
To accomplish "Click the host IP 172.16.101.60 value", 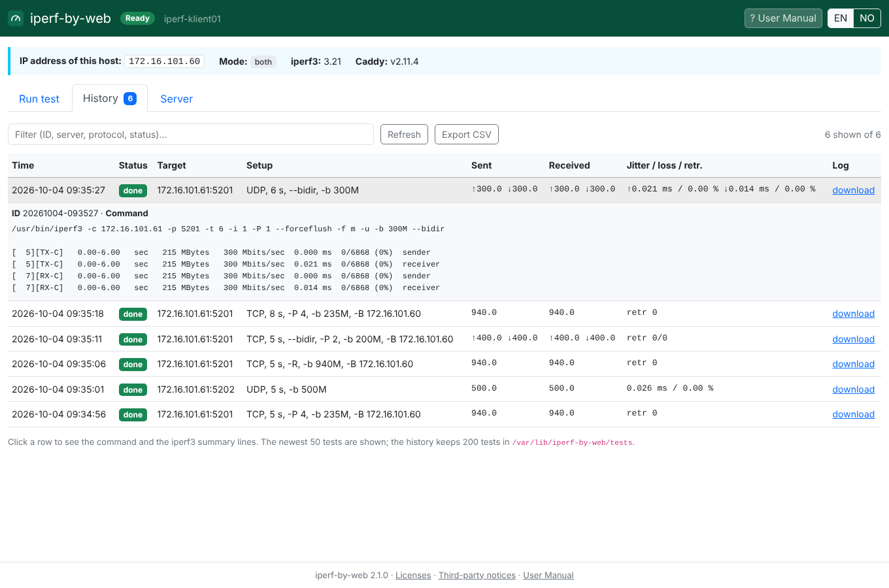I will 165,61.
